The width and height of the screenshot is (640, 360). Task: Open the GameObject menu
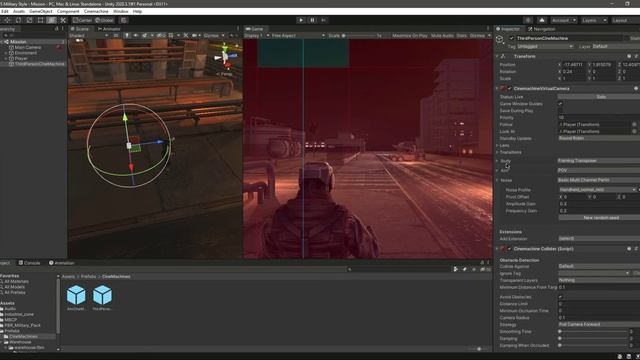[41, 11]
